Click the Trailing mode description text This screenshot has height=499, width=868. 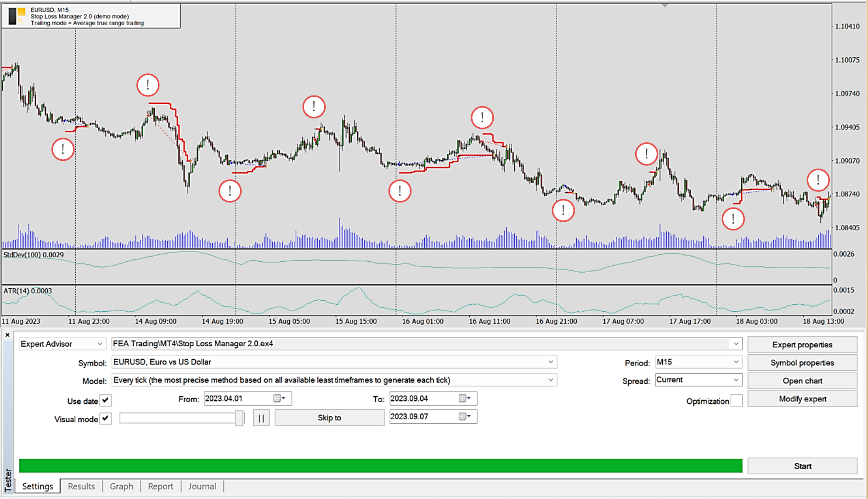(x=87, y=23)
